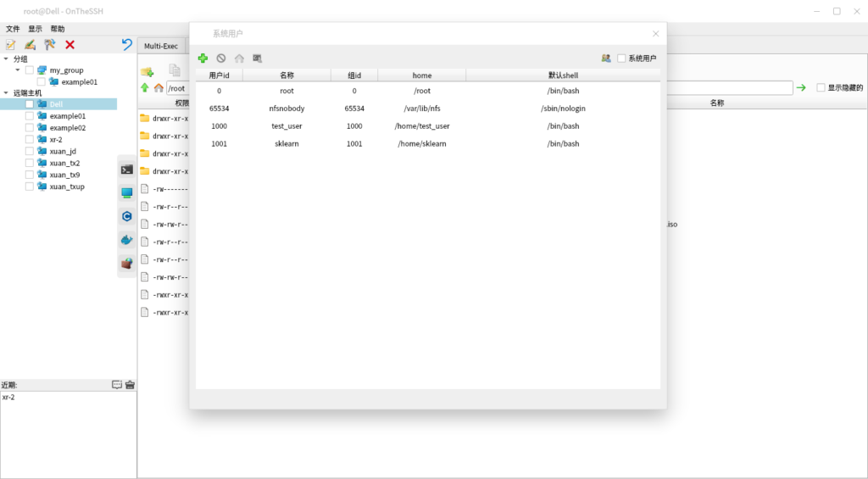Collapse the 分组 tree section
This screenshot has height=479, width=868.
point(7,59)
